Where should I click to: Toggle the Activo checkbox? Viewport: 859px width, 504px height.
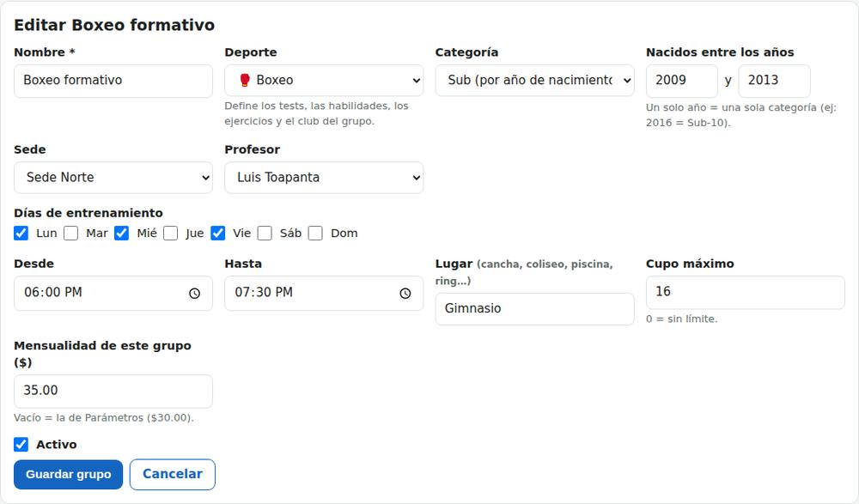pyautogui.click(x=21, y=444)
